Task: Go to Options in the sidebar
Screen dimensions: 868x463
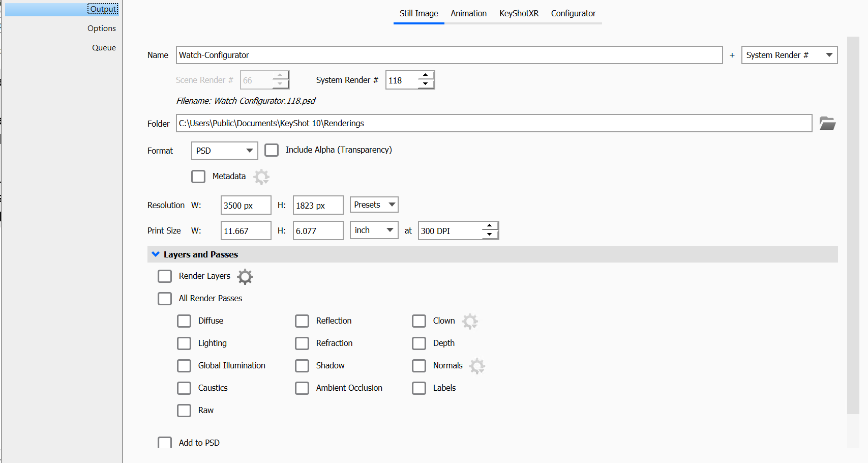Action: (x=102, y=28)
